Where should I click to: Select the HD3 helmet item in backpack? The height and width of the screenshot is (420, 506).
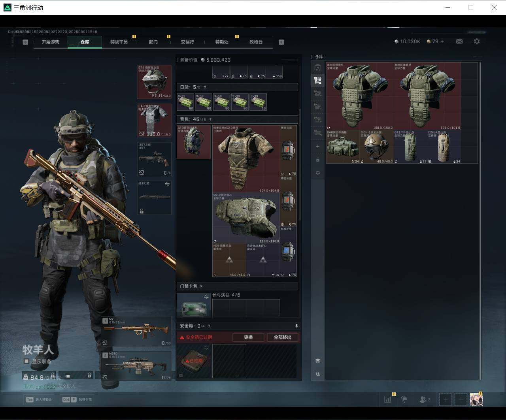tap(229, 260)
